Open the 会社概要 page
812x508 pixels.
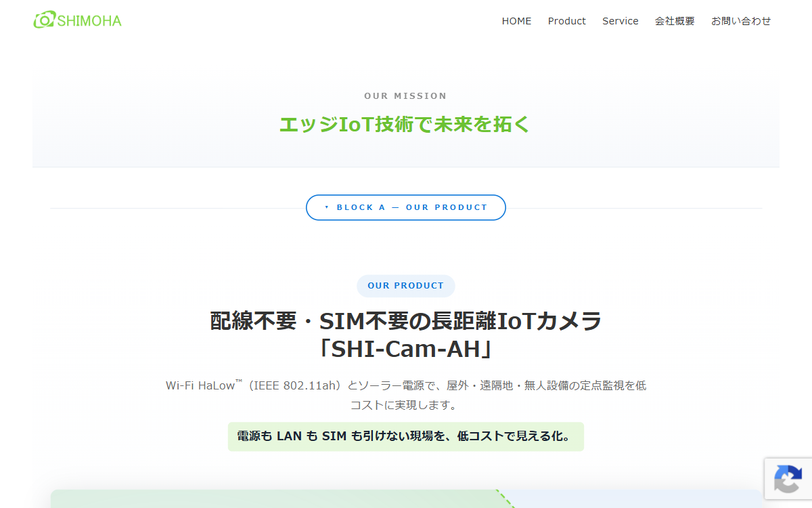675,21
